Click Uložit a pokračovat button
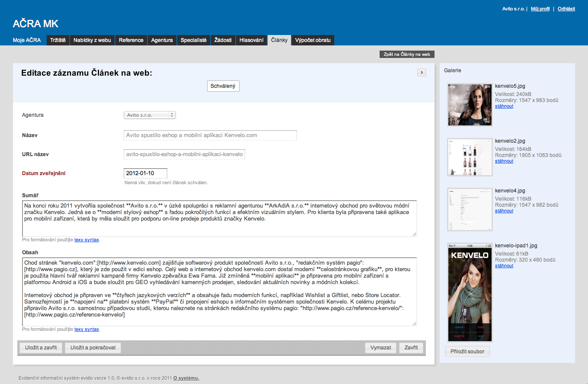The height and width of the screenshot is (384, 588). (93, 348)
